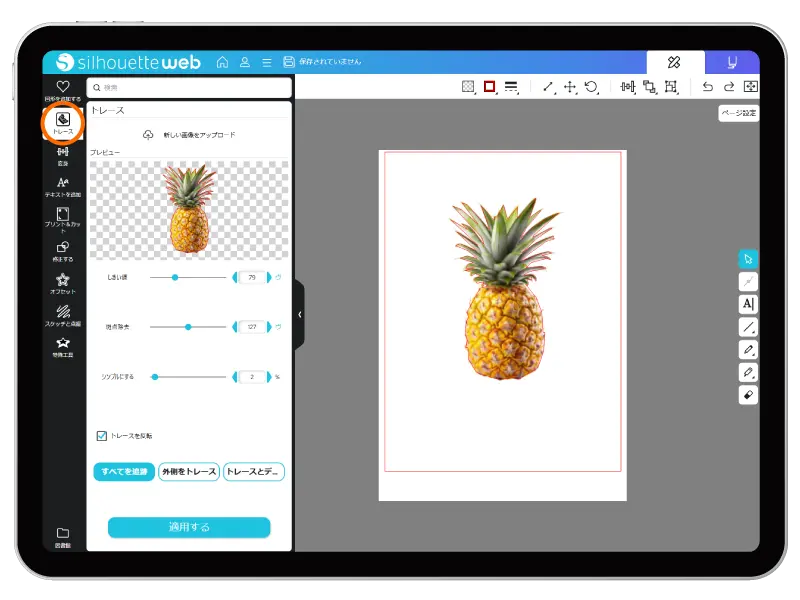This screenshot has height=600, width=800.
Task: Select the line drawing tool
Action: [748, 327]
